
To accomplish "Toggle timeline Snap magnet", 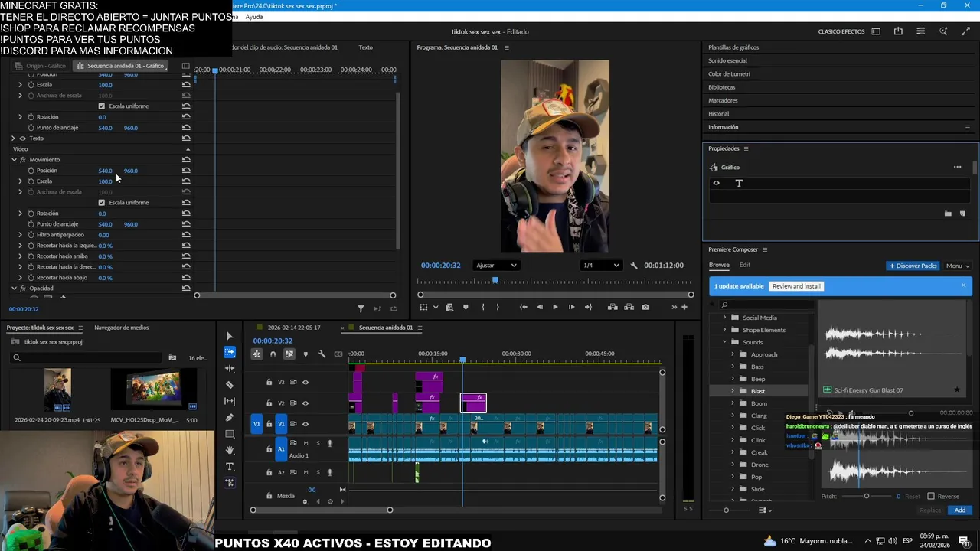I will point(273,354).
